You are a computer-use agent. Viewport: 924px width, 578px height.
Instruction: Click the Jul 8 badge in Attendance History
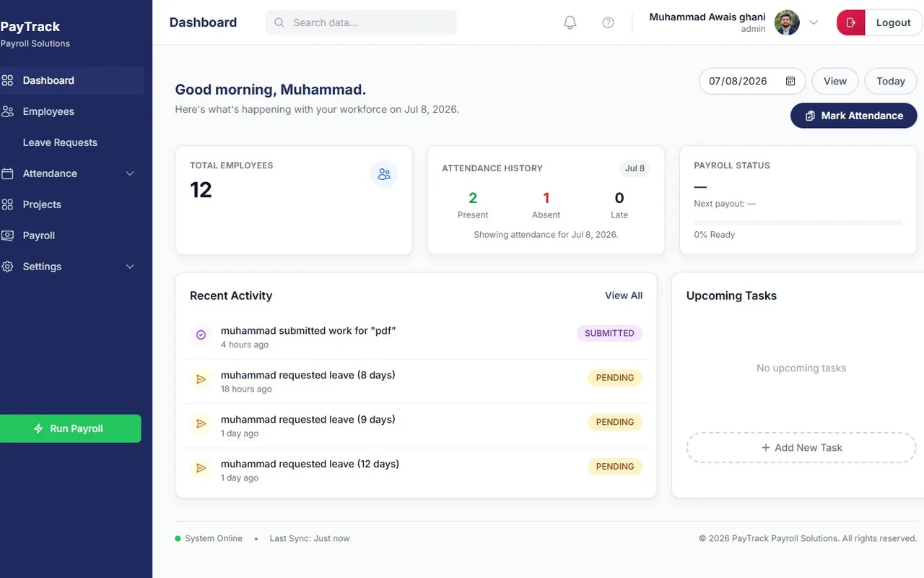[x=635, y=168]
